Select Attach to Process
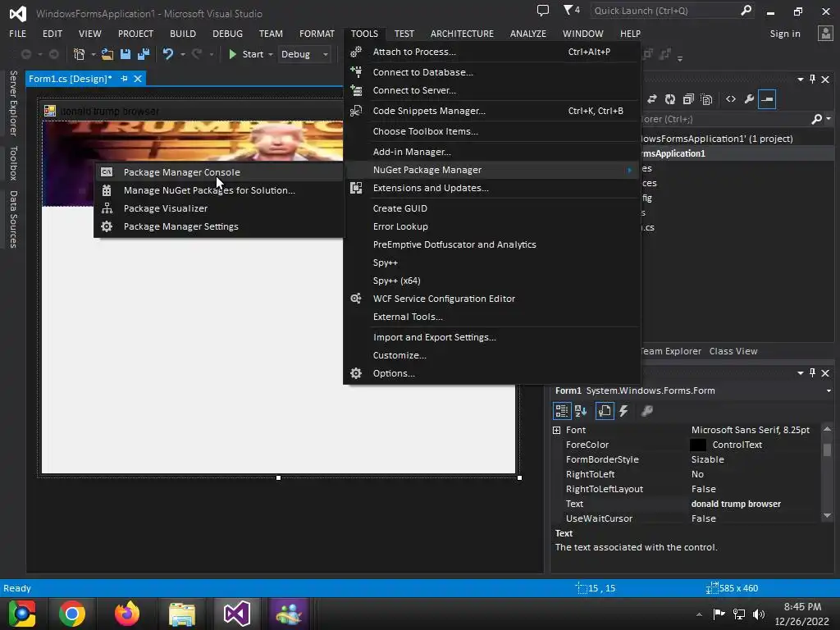Viewport: 840px width, 630px height. pyautogui.click(x=492, y=52)
